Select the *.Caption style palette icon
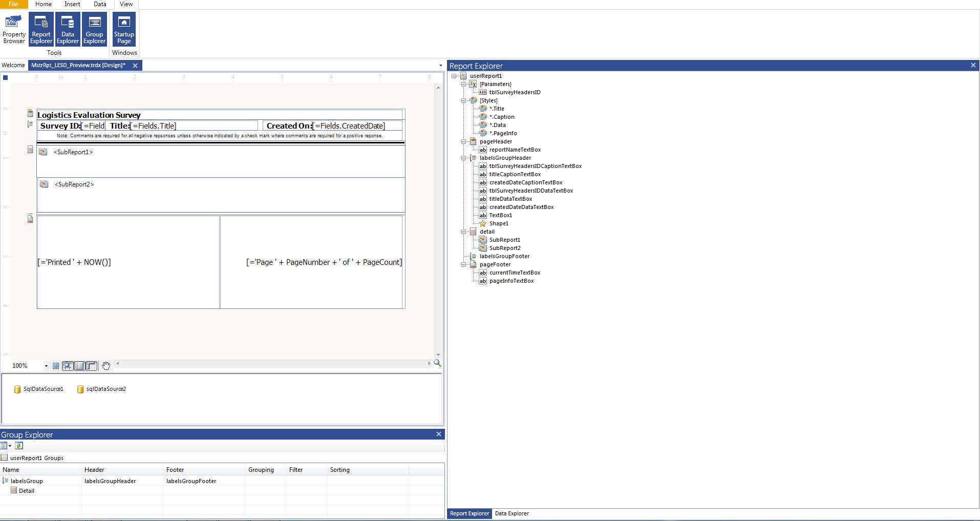Screen dimensions: 980x521 tap(483, 117)
